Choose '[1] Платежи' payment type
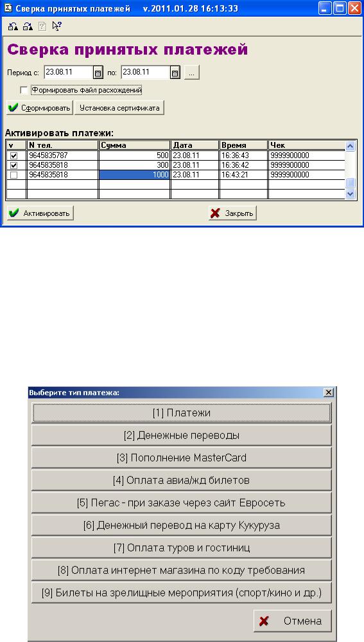 click(x=182, y=413)
